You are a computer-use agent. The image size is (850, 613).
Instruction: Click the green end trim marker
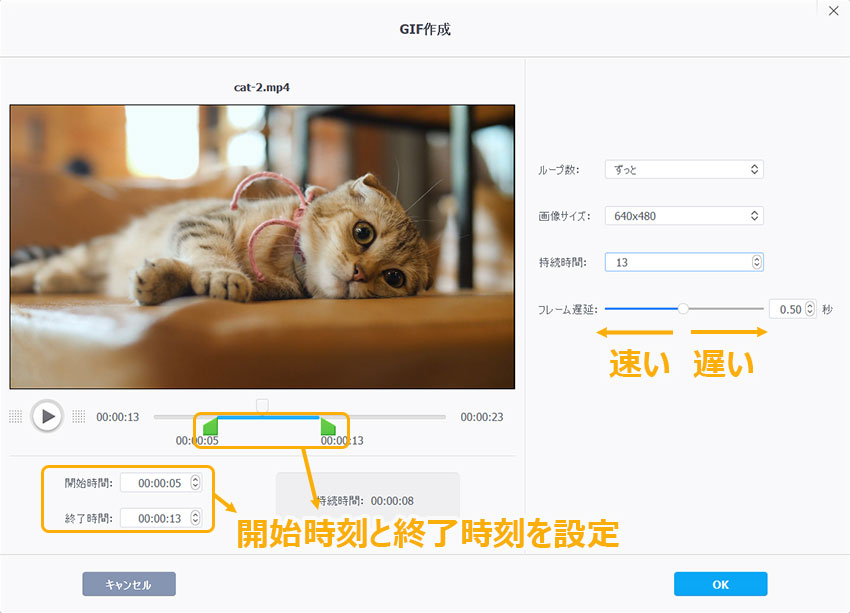[327, 427]
